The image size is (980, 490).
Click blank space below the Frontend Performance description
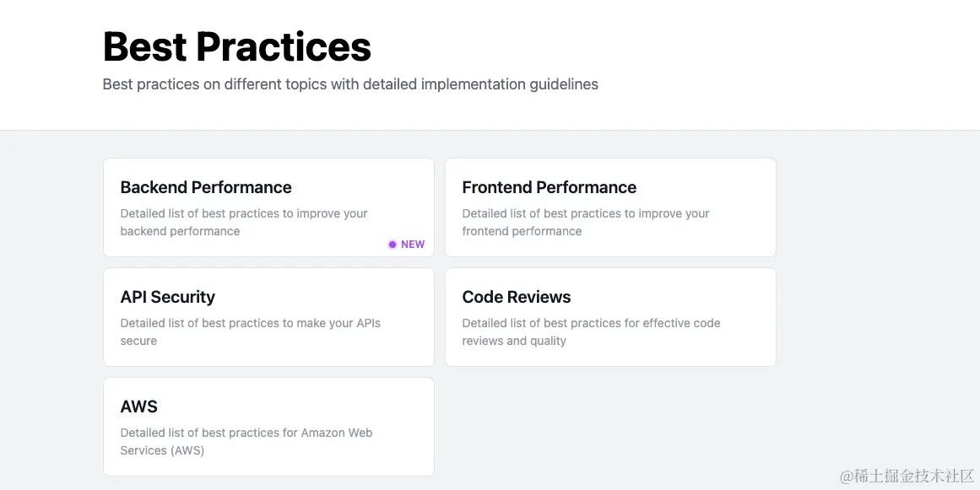coord(609,245)
